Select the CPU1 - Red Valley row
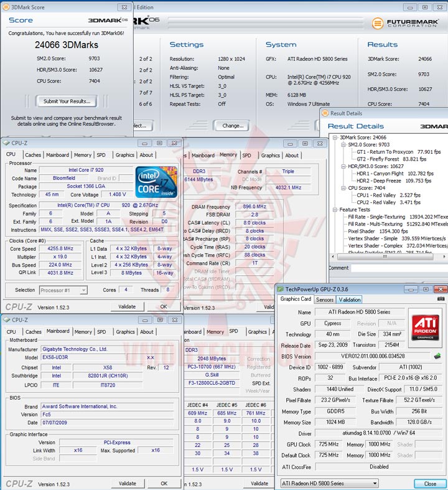 [388, 195]
